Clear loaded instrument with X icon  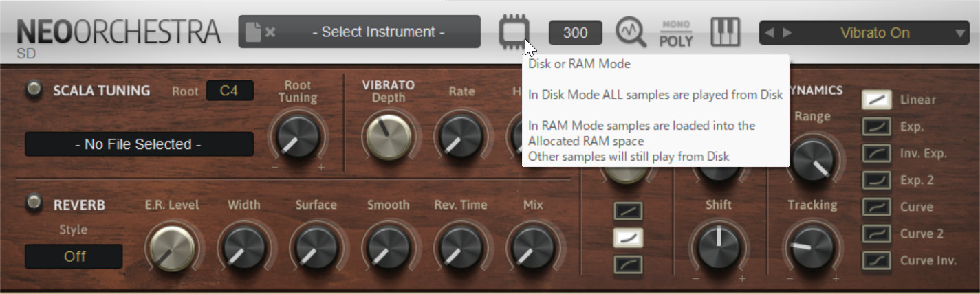pos(270,32)
